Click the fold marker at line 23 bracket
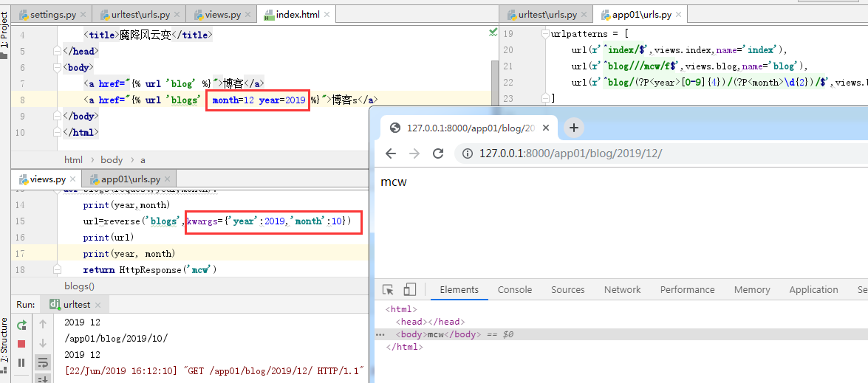The width and height of the screenshot is (868, 383). point(544,98)
